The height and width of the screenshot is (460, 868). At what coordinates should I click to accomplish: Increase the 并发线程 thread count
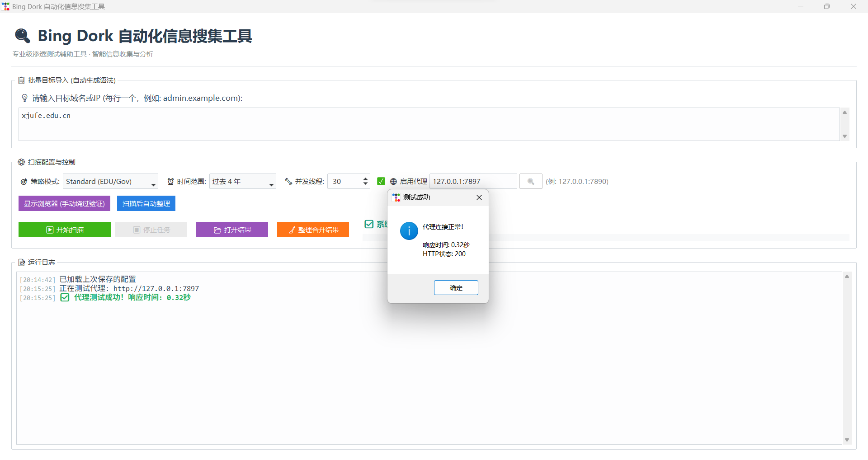point(365,178)
